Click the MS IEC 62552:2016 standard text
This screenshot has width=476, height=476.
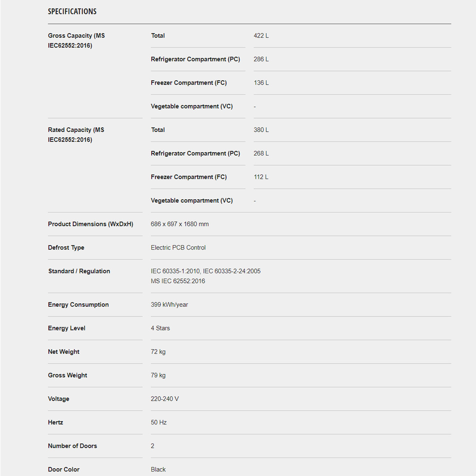[x=178, y=281]
